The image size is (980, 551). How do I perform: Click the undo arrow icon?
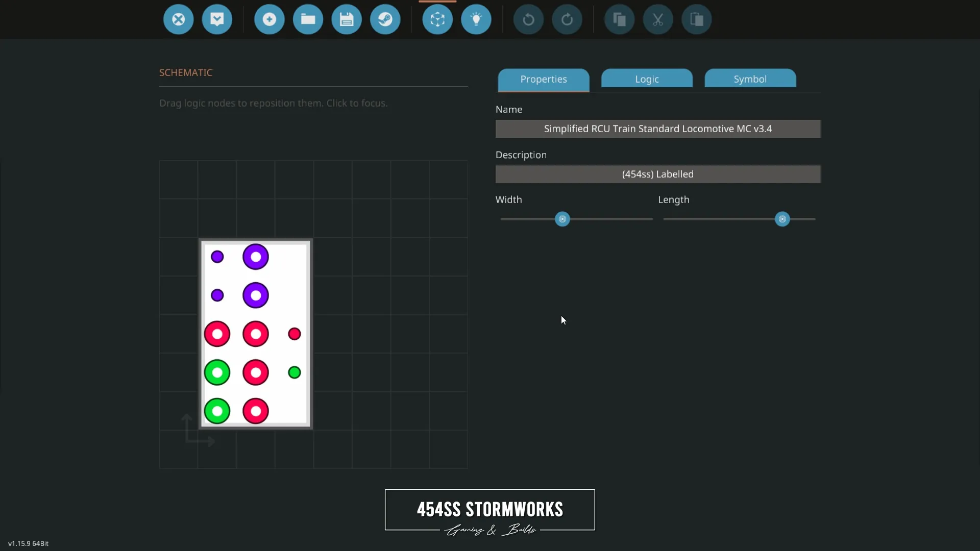click(528, 19)
